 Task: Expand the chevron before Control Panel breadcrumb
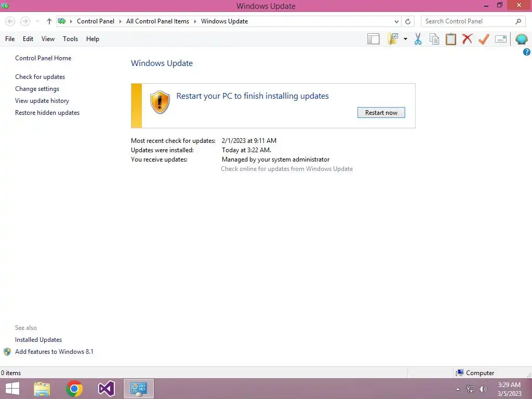click(71, 21)
